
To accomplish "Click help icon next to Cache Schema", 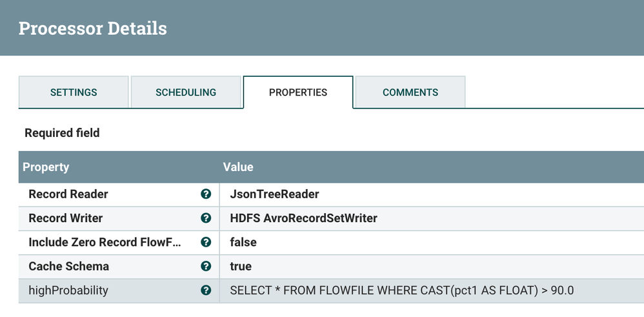I will 206,266.
